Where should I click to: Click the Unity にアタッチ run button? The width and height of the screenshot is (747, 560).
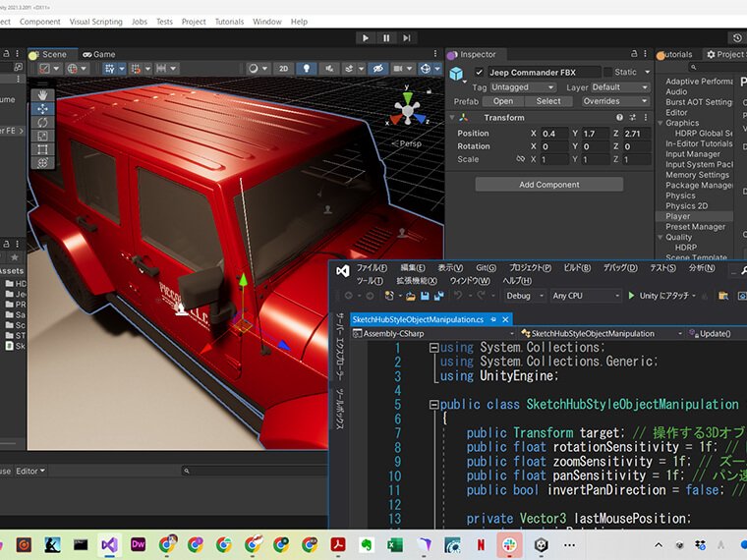pyautogui.click(x=661, y=296)
